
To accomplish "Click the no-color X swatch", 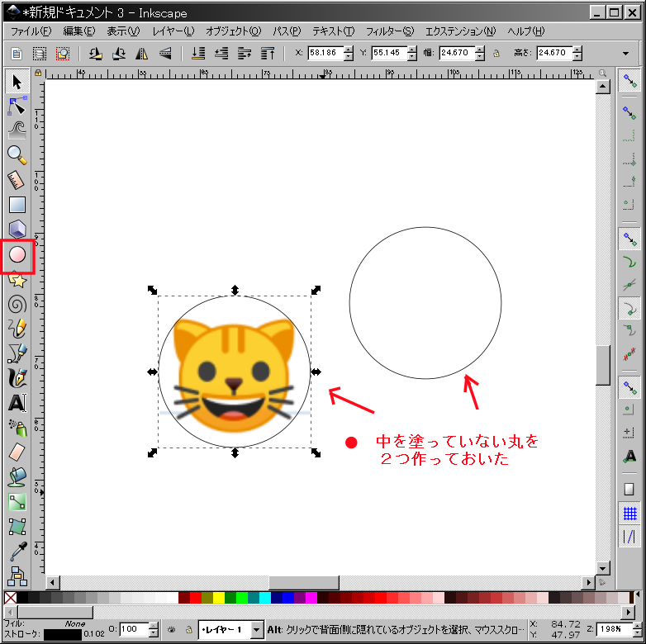I will click(x=10, y=598).
